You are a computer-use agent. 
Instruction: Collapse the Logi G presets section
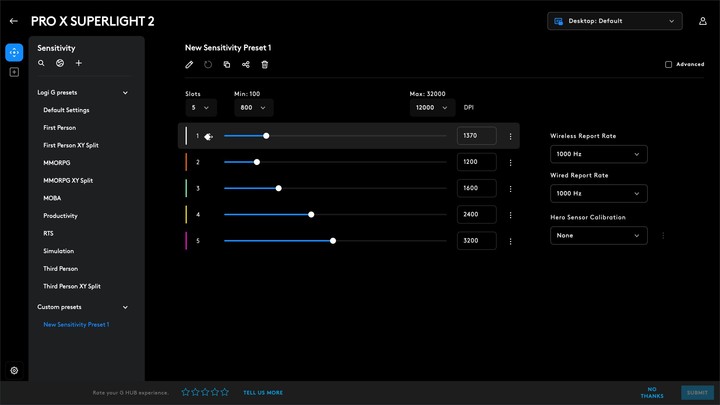point(125,92)
